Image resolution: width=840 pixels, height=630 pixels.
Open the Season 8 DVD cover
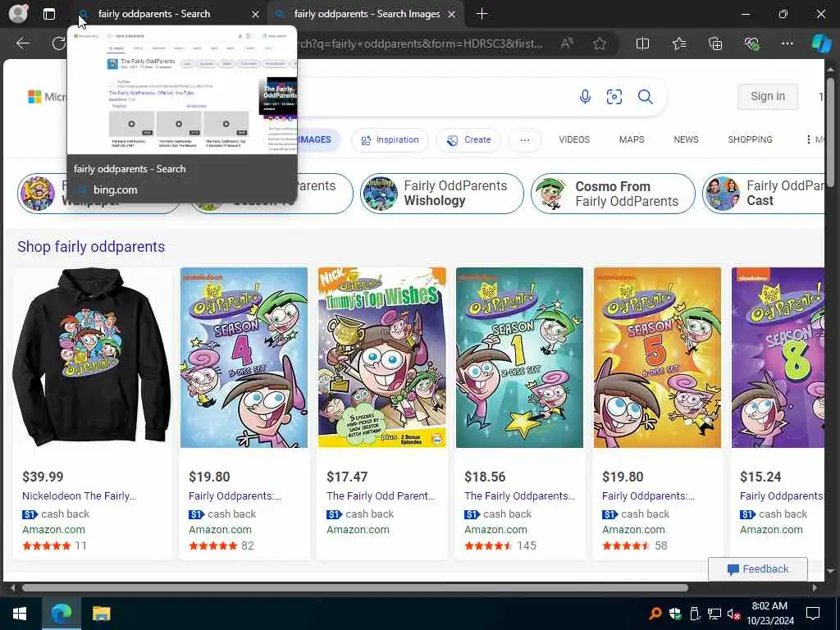(x=778, y=358)
